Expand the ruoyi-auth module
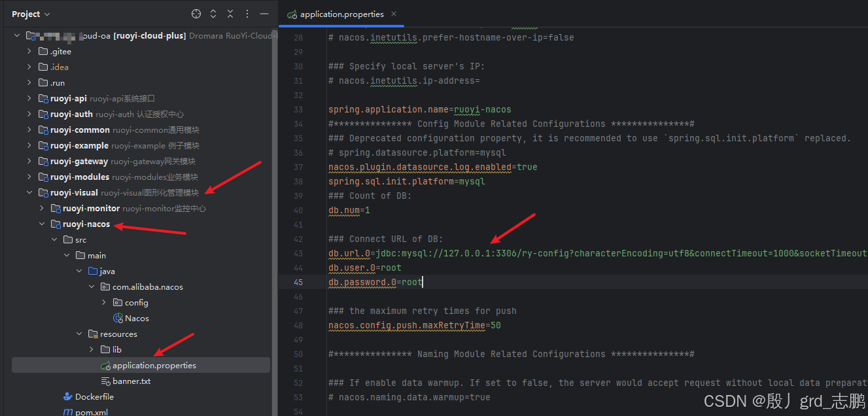The height and width of the screenshot is (416, 868). [x=29, y=114]
